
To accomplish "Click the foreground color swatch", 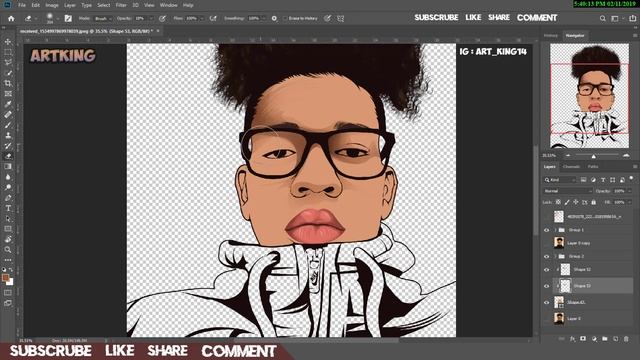I will pos(6,278).
